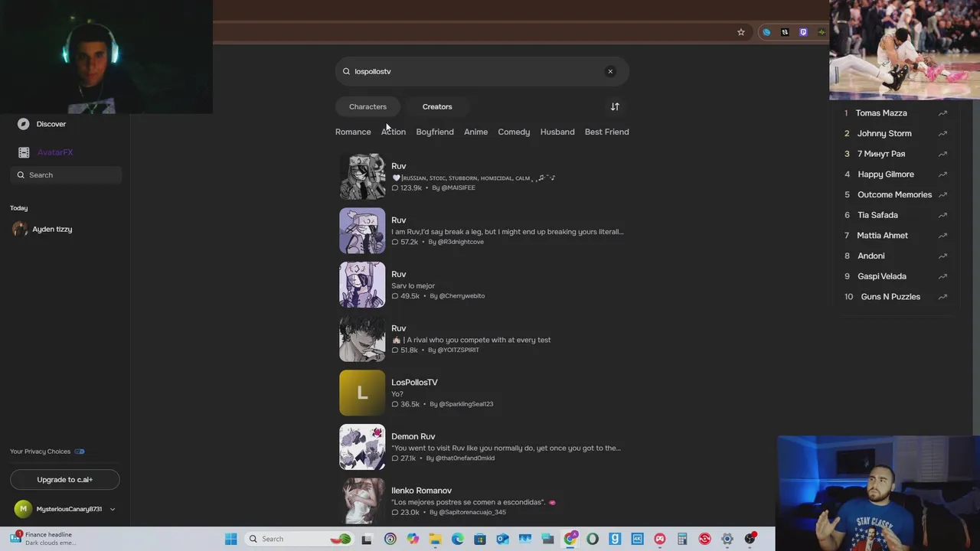
Task: Open the 4K app in taskbar
Action: (637, 539)
